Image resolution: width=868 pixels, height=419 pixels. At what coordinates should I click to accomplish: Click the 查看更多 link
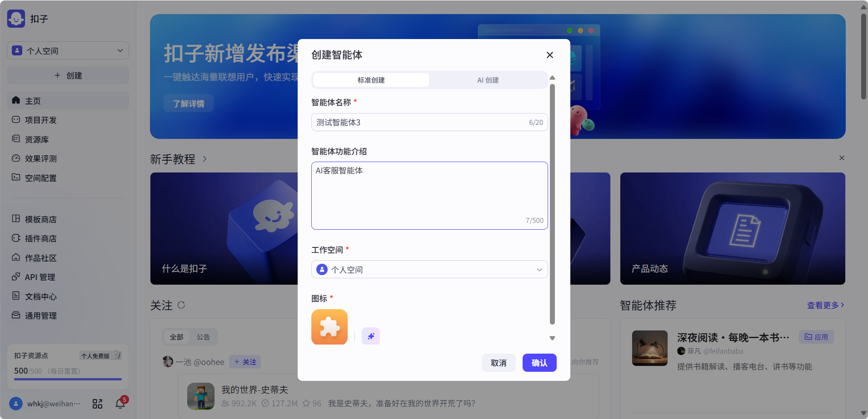825,305
